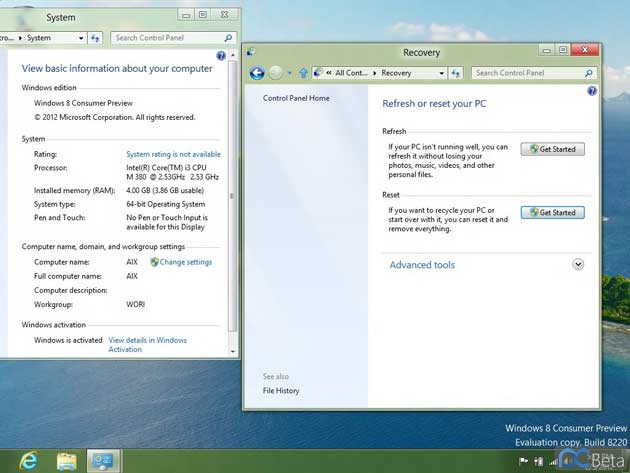Click Get Started under Reset
The width and height of the screenshot is (630, 473).
click(553, 212)
